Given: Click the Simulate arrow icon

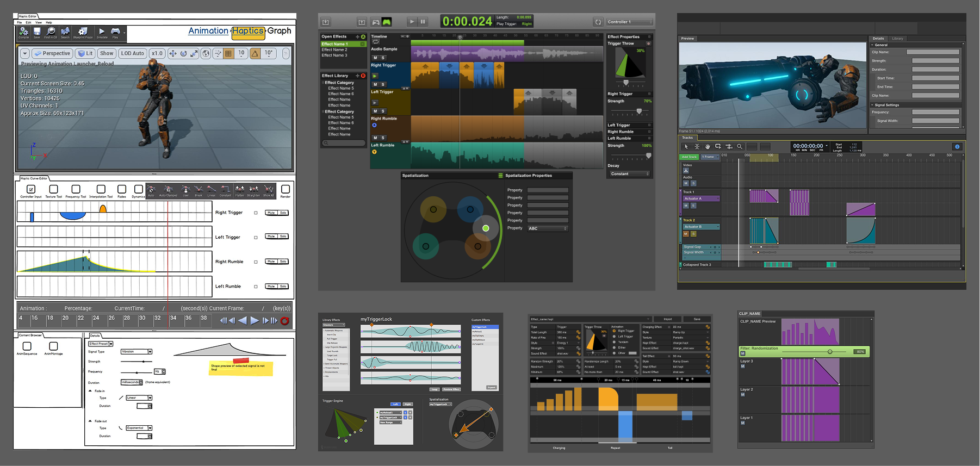Looking at the screenshot, I should click(102, 32).
